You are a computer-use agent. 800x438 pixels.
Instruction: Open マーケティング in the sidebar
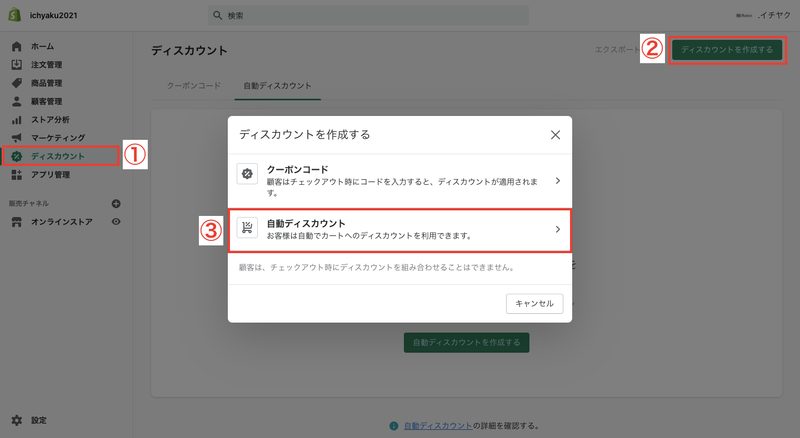(x=58, y=138)
